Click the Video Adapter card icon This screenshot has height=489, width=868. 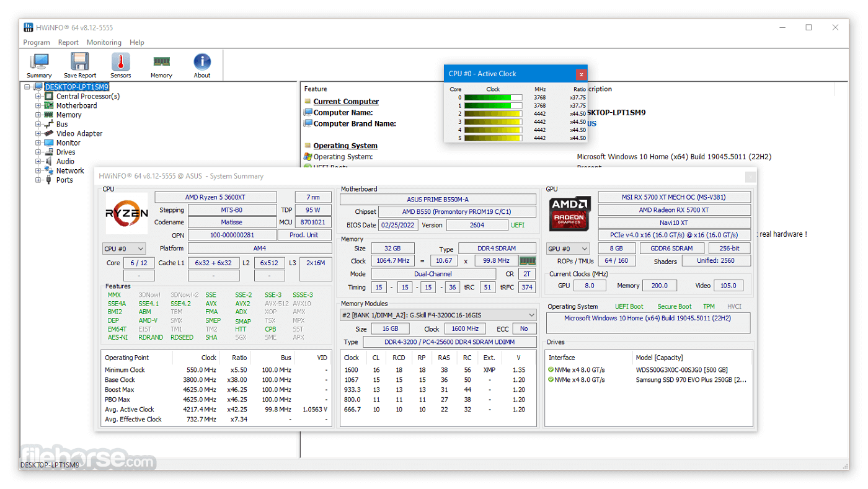point(49,133)
